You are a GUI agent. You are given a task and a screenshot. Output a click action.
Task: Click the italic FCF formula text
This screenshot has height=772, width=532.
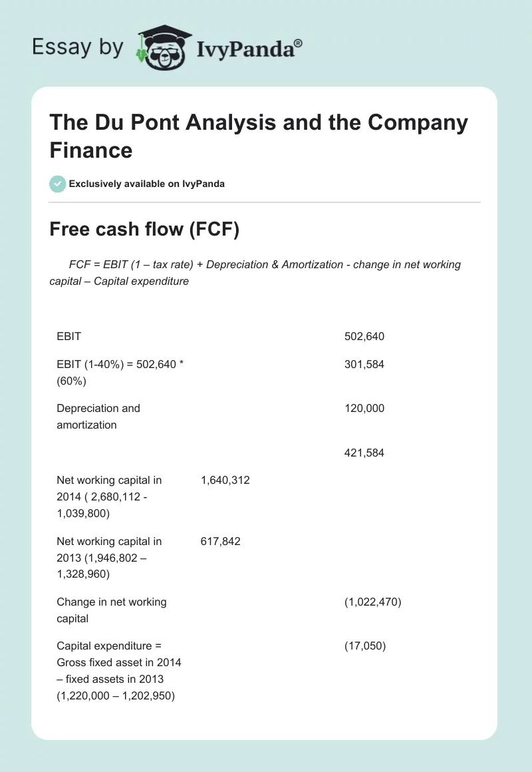(255, 273)
